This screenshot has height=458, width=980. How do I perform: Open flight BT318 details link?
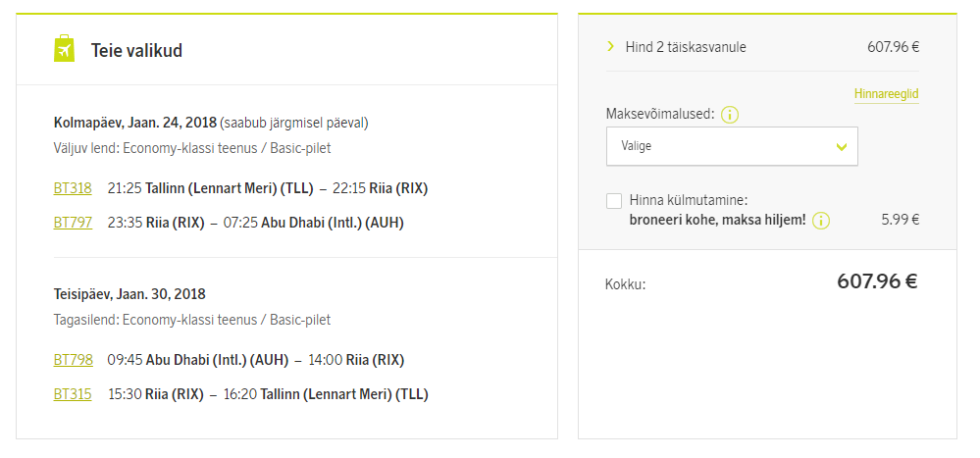73,188
